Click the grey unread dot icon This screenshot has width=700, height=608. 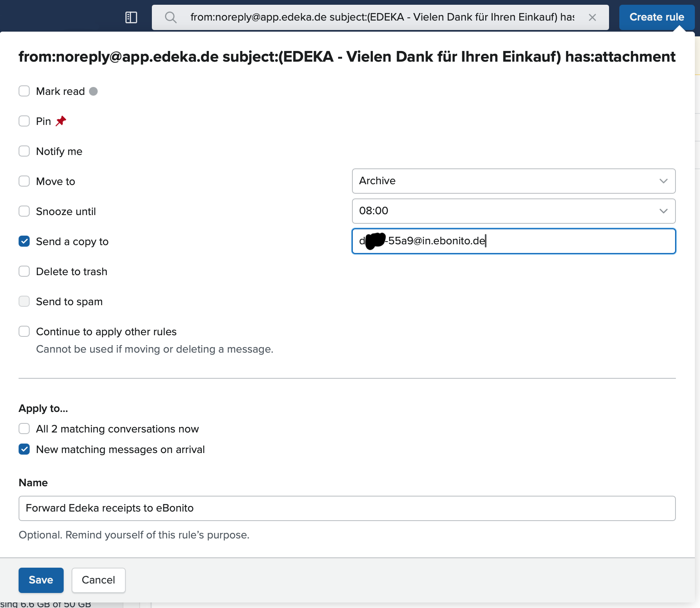[x=93, y=91]
